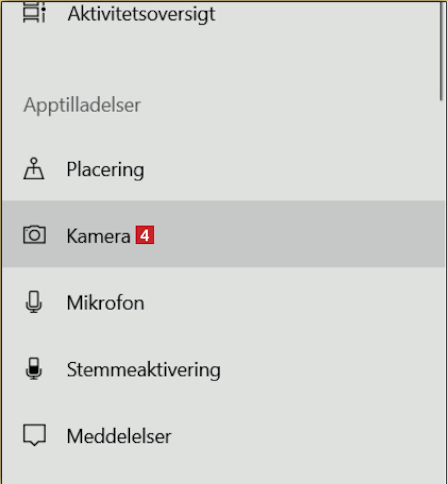Click the Mikrofon microphone icon
This screenshot has height=484, width=448.
[x=34, y=302]
